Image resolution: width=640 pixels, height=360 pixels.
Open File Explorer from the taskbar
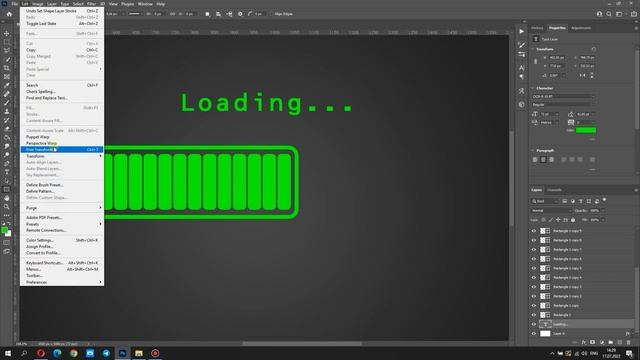[139, 353]
